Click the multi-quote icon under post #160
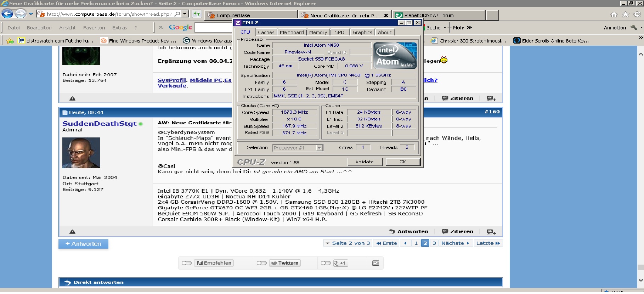 coord(491,232)
